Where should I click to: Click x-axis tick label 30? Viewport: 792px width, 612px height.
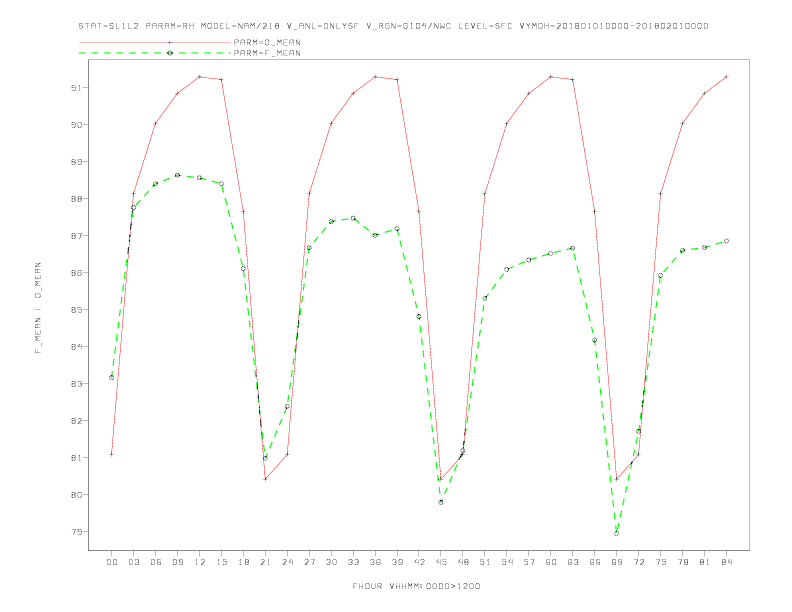coord(331,562)
